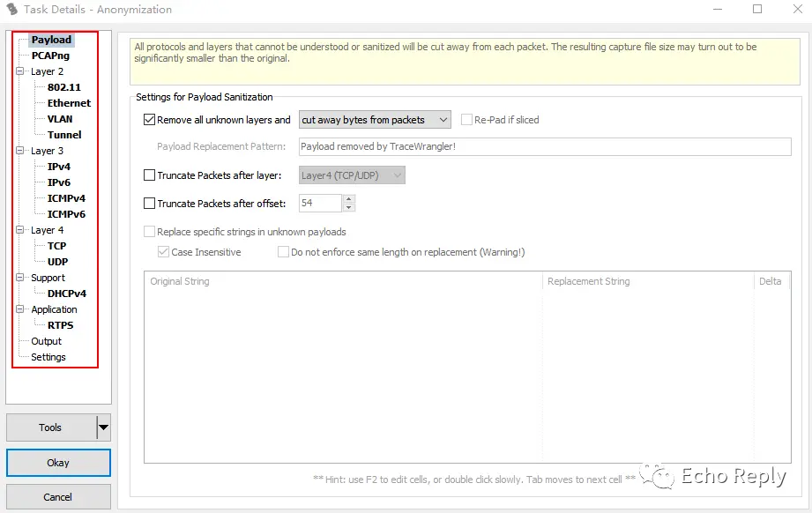Click the TraceWrangler title bar icon
This screenshot has height=513, width=812.
[12, 10]
